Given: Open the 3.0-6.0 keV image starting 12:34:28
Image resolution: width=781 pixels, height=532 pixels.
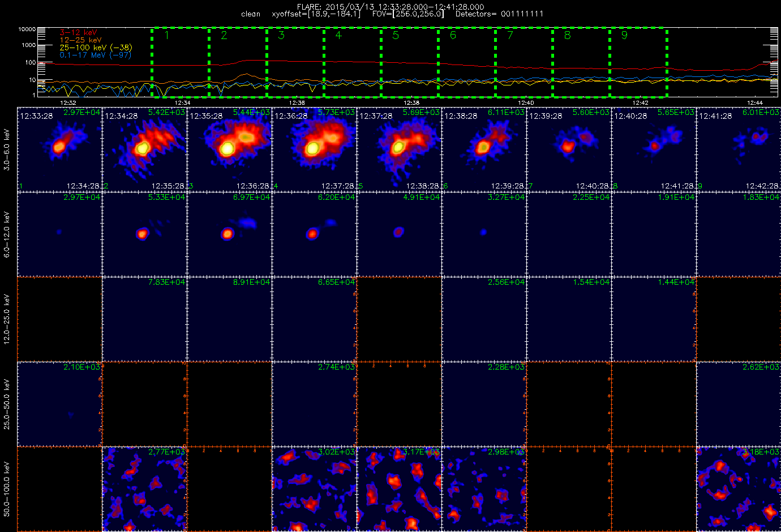Looking at the screenshot, I should point(145,149).
